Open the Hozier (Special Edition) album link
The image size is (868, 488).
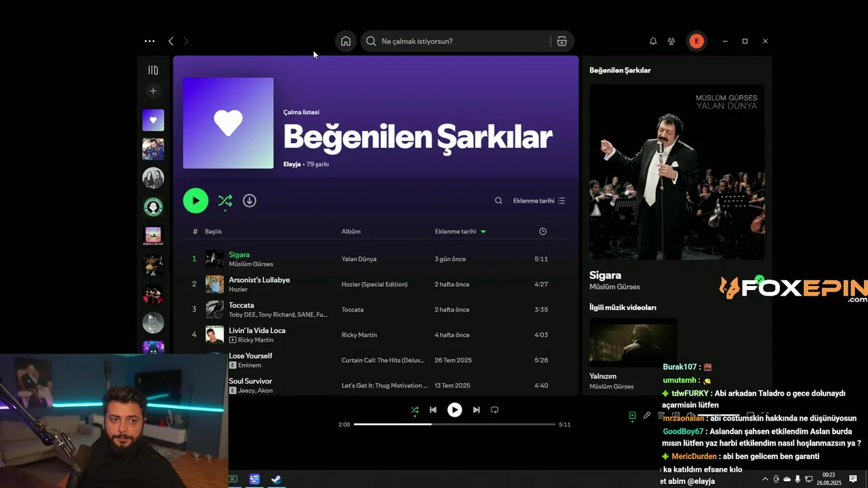(374, 284)
